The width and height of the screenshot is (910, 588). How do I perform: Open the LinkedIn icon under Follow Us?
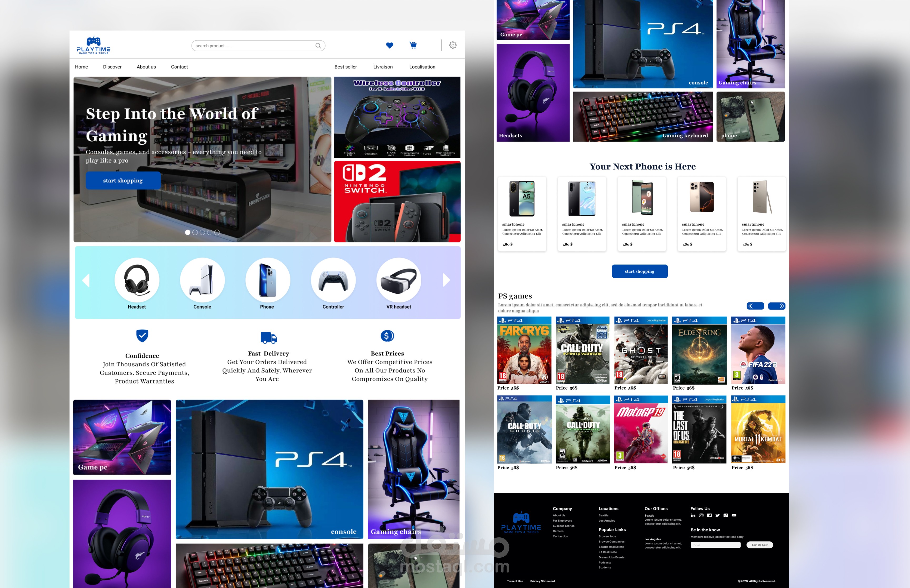[x=693, y=515]
